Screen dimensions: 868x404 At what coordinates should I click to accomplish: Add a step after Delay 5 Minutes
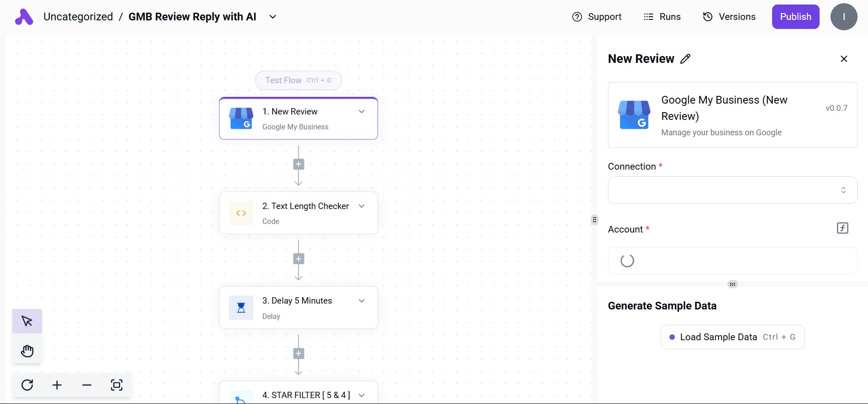(299, 353)
